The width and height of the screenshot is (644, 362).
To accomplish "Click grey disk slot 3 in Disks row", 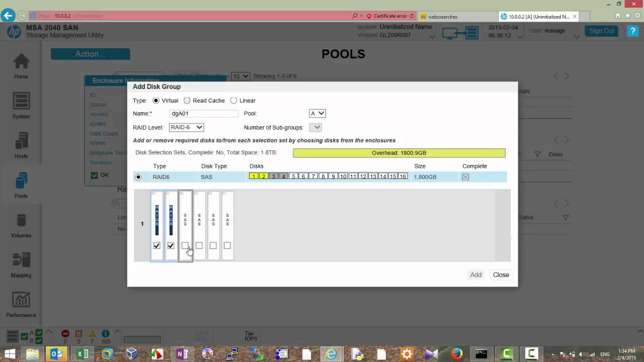I will click(x=273, y=177).
